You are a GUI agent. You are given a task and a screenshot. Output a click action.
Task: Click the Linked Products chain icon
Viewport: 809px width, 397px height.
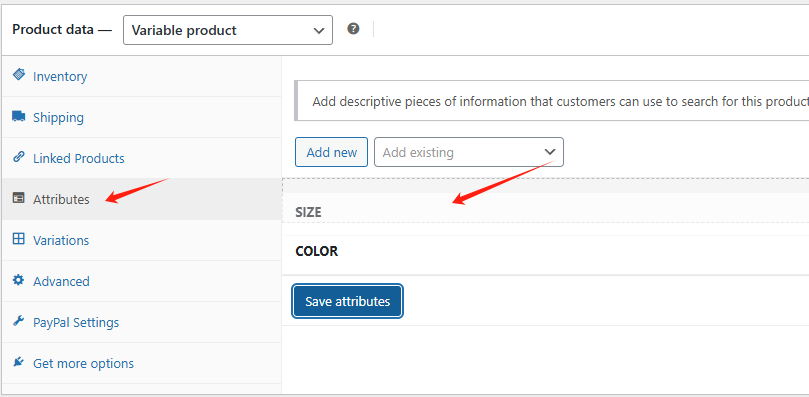tap(19, 156)
